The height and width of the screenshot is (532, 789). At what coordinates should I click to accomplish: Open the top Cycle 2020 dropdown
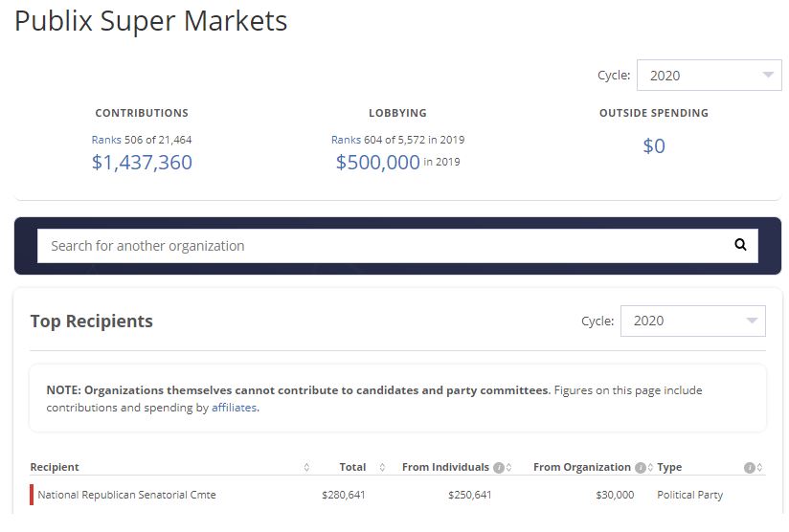(x=710, y=76)
